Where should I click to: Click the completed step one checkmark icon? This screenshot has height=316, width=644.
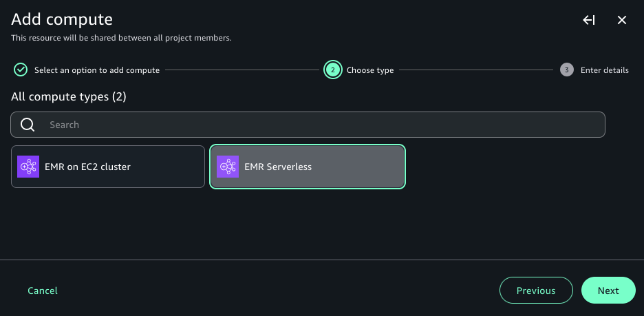pyautogui.click(x=21, y=70)
